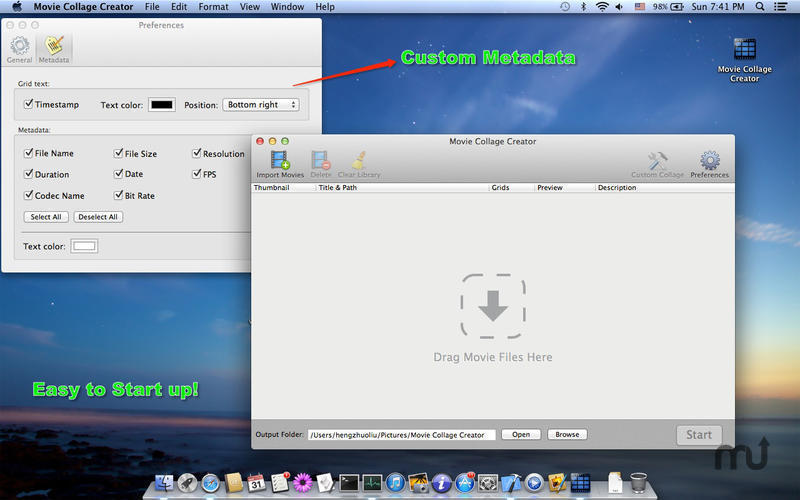Expand the Position dropdown set to Bottom right
800x500 pixels.
point(261,104)
